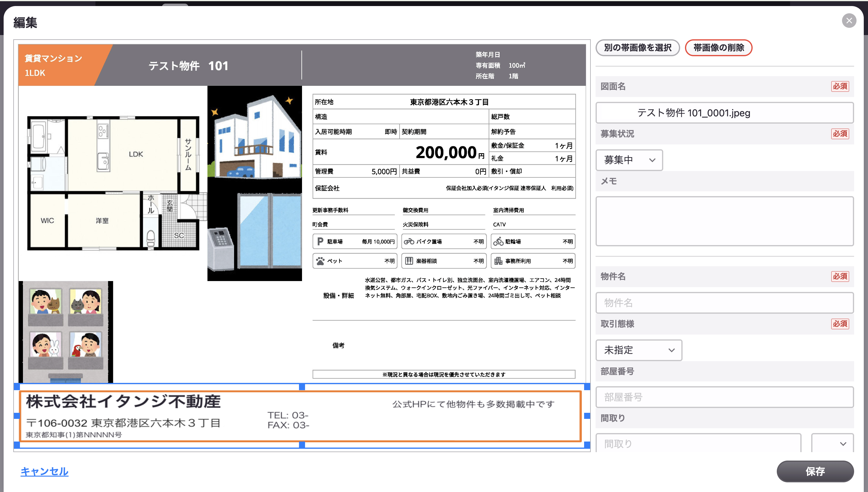Click the 帯画像の削除 button

click(x=719, y=48)
